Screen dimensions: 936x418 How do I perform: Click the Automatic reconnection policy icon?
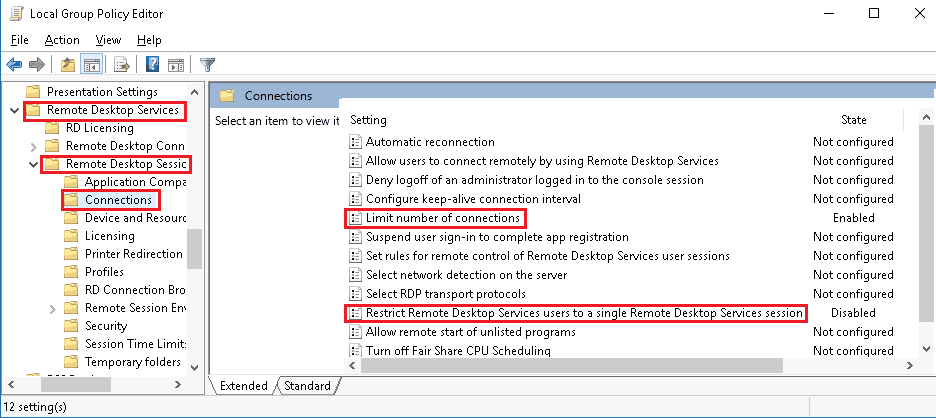[356, 142]
